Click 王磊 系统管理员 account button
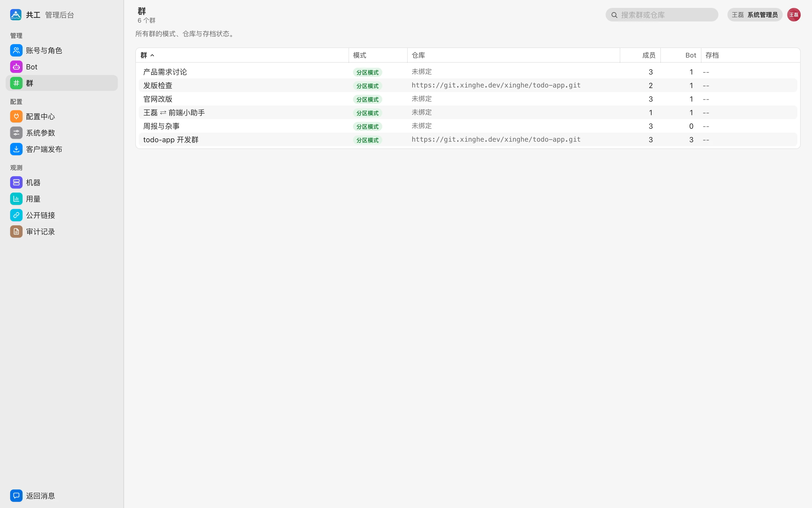This screenshot has width=812, height=508. tap(754, 15)
